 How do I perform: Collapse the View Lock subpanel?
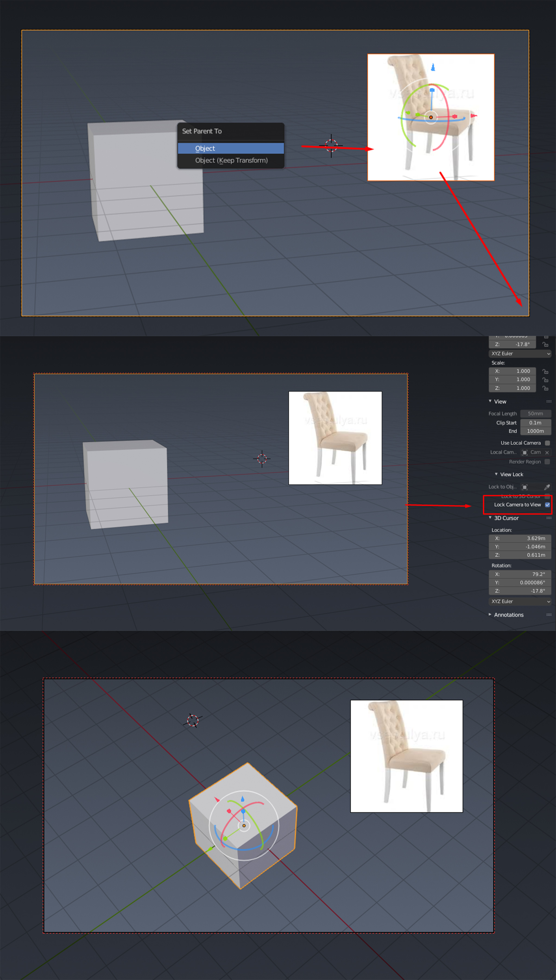(496, 474)
